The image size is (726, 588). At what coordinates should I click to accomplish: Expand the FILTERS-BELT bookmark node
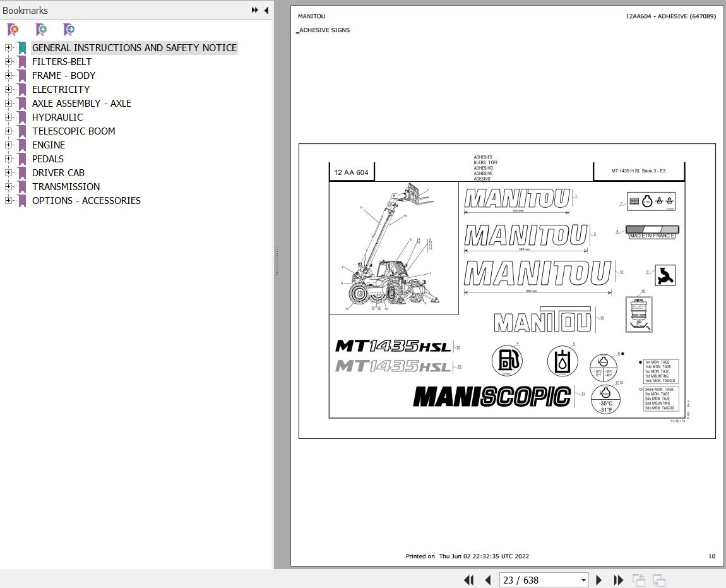8,62
